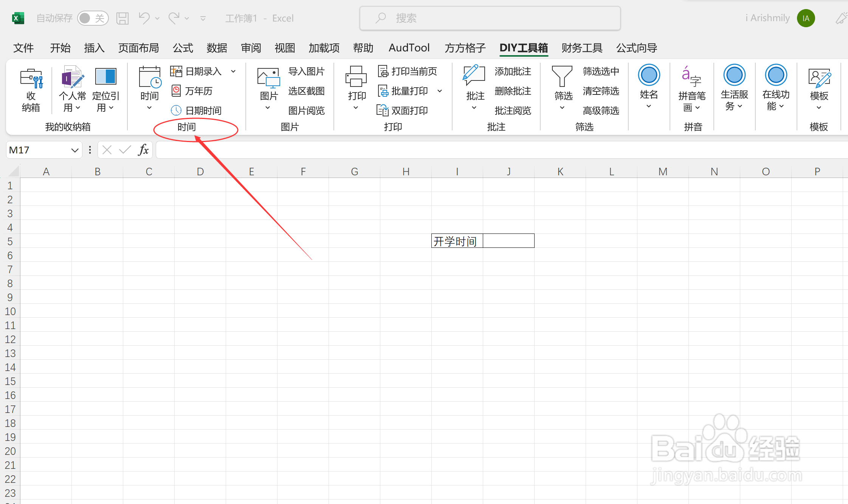Screen dimensions: 848x504
Task: Click the 双面打印 duplex print tool
Action: coord(402,111)
